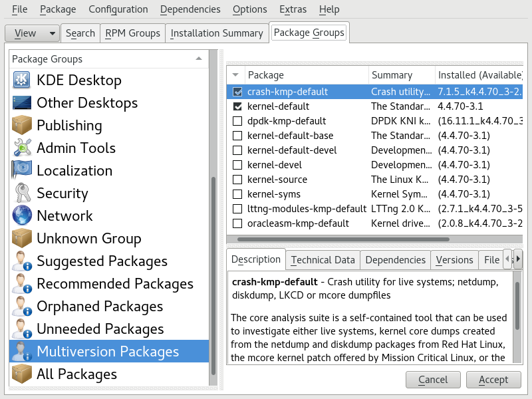Viewport: 532px width, 399px height.
Task: Check the kernel-source package checkbox
Action: (237, 180)
